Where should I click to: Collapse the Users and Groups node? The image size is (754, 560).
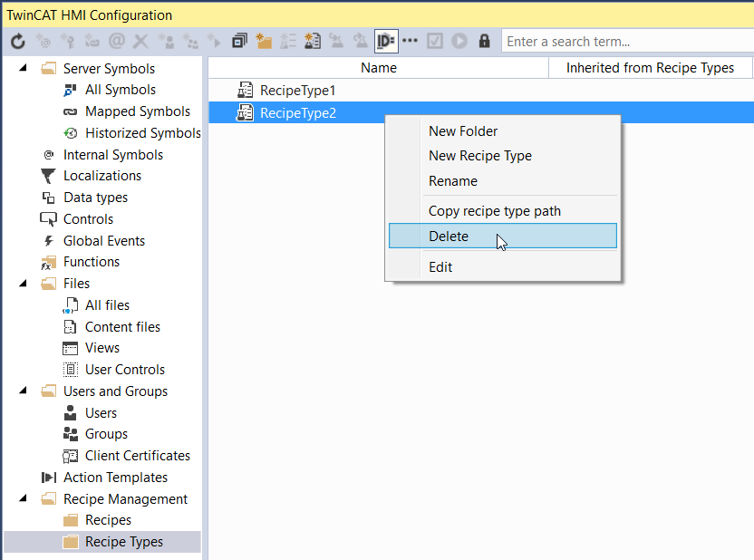click(23, 391)
